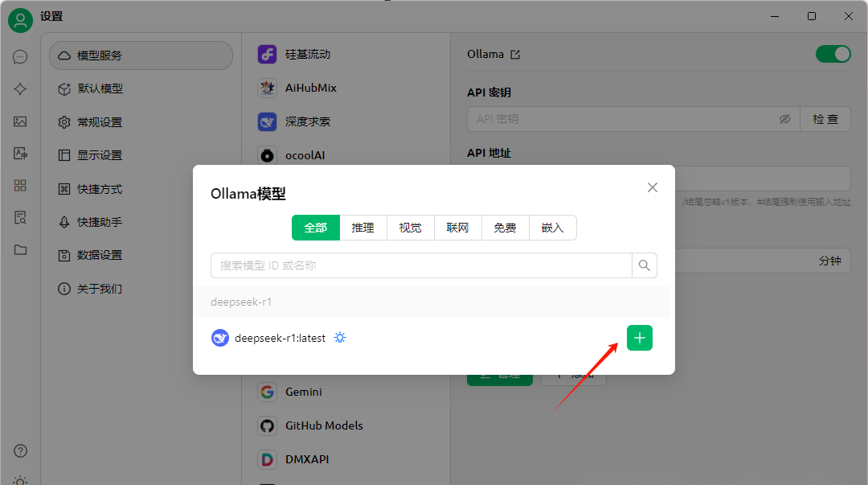Open the knowledge base sidebar icon
Image resolution: width=868 pixels, height=485 pixels.
coord(20,218)
